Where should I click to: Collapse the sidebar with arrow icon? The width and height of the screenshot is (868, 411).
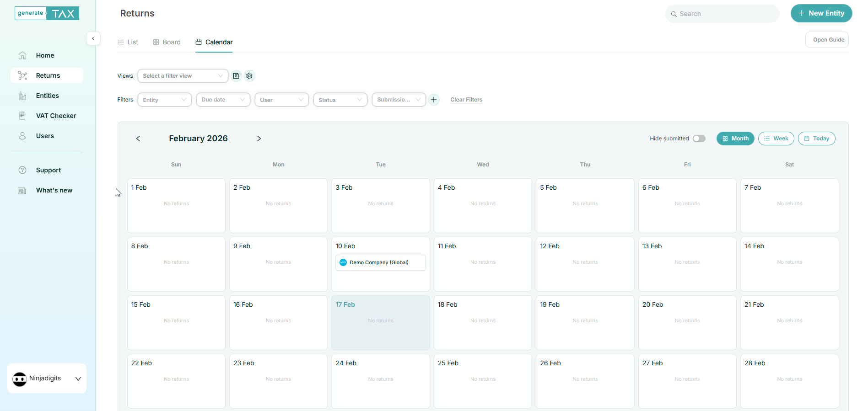[93, 38]
